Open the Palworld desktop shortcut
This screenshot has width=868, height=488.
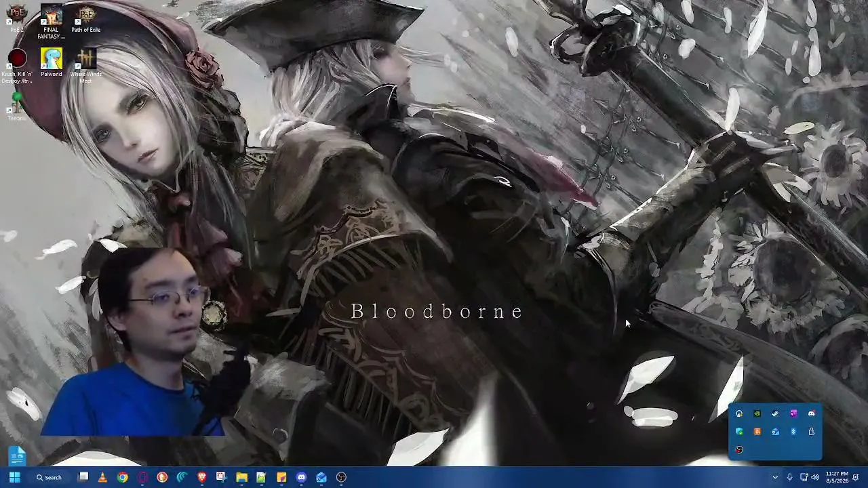pyautogui.click(x=51, y=63)
